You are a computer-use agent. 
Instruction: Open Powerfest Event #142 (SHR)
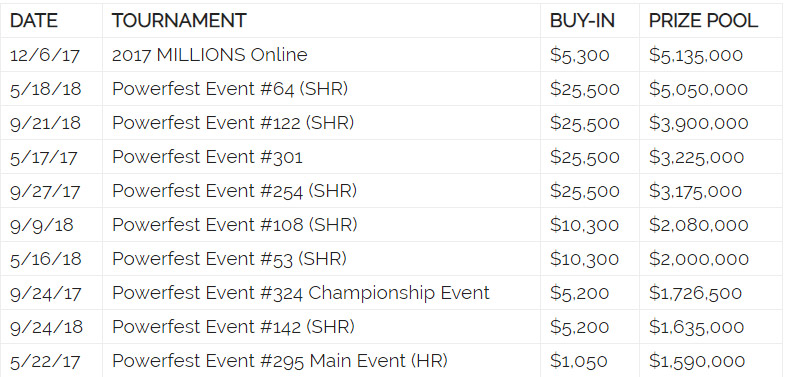tap(233, 327)
